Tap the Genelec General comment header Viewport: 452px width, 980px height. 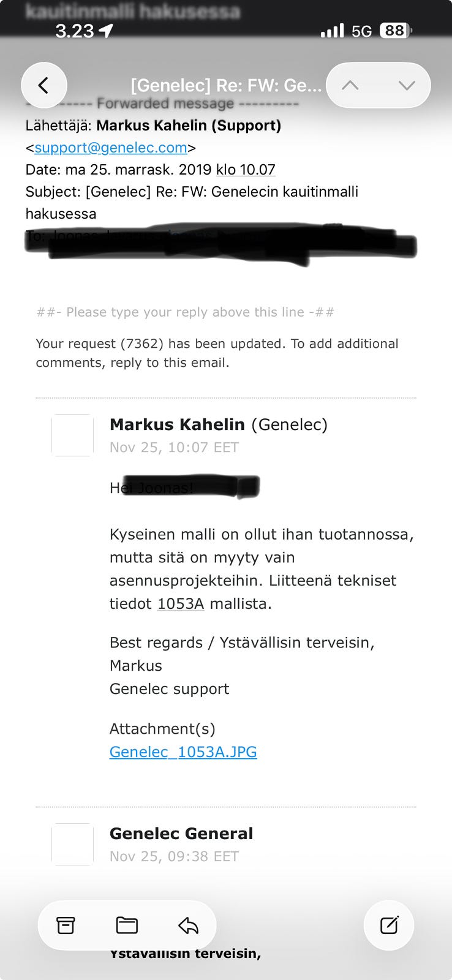point(181,833)
